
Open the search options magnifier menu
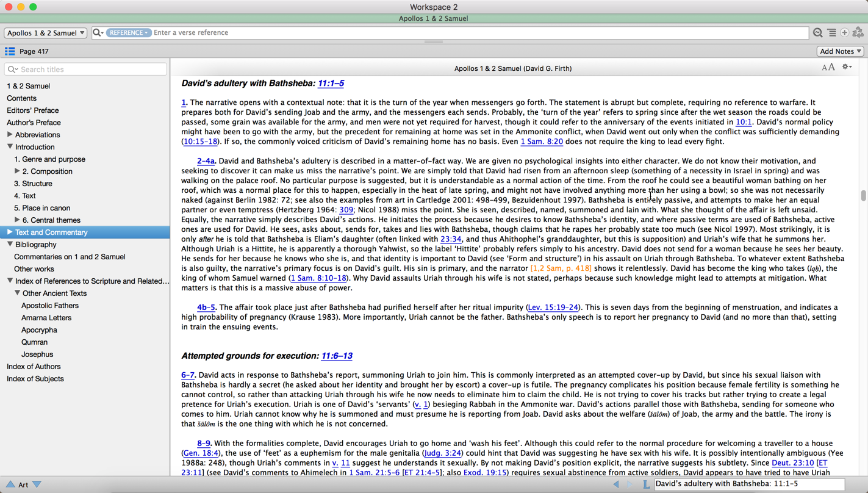coord(98,33)
